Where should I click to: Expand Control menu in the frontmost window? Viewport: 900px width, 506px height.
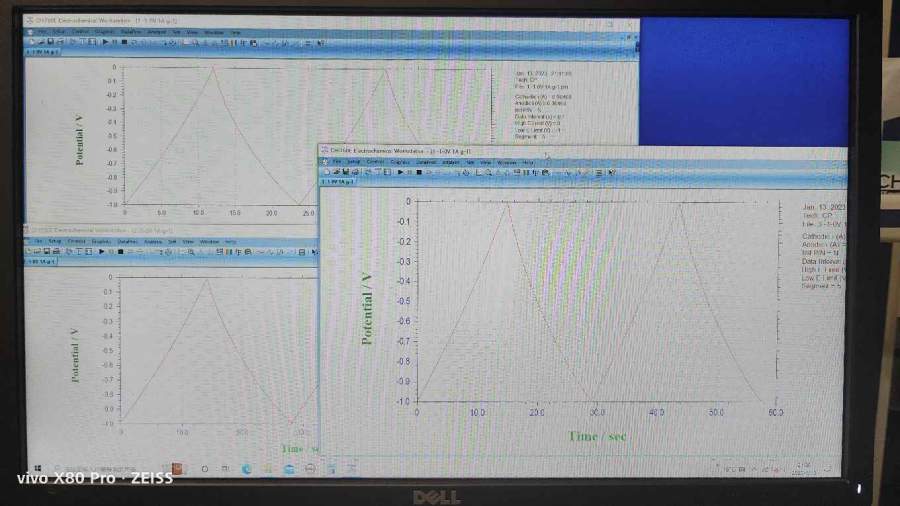point(375,161)
